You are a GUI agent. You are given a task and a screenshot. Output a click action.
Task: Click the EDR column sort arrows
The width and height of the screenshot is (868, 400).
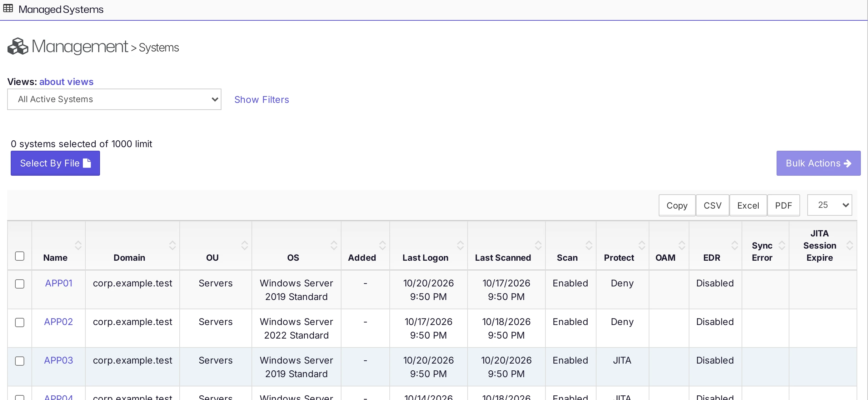pyautogui.click(x=735, y=245)
